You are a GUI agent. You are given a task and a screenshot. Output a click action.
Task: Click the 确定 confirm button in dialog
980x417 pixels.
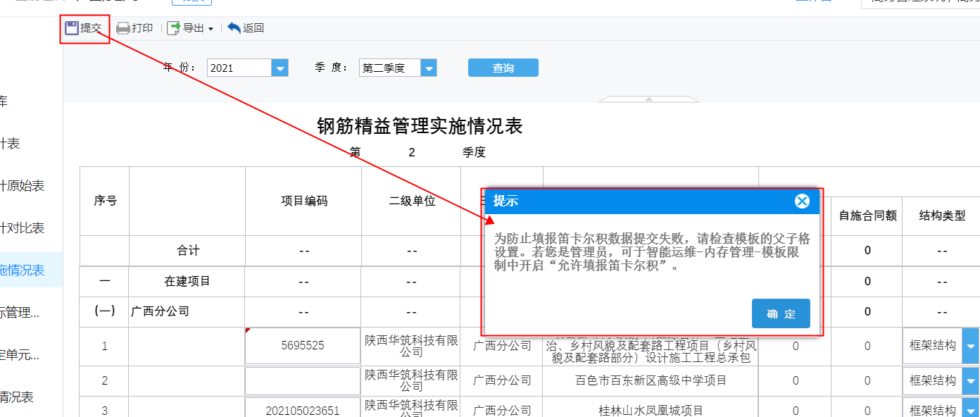tap(781, 314)
